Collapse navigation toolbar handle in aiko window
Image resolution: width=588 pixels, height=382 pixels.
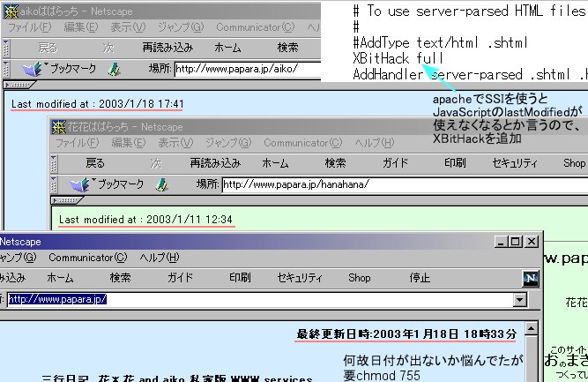pos(5,48)
